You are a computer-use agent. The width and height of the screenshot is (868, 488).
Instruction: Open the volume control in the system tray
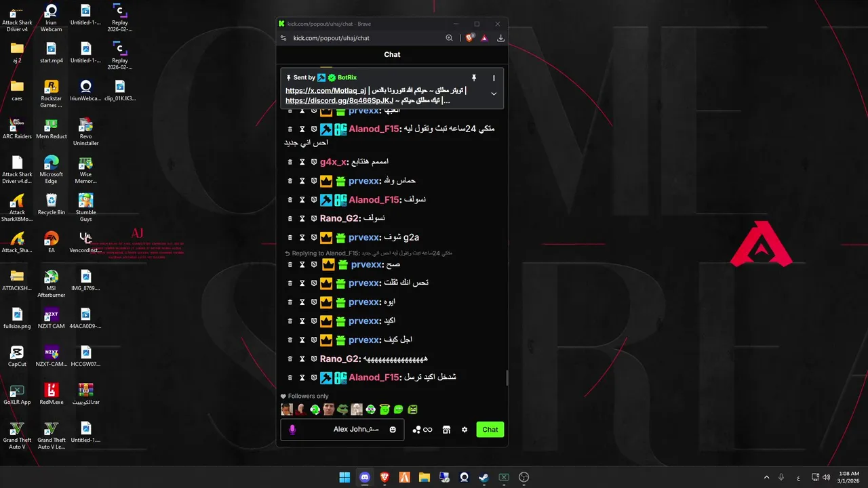click(826, 477)
